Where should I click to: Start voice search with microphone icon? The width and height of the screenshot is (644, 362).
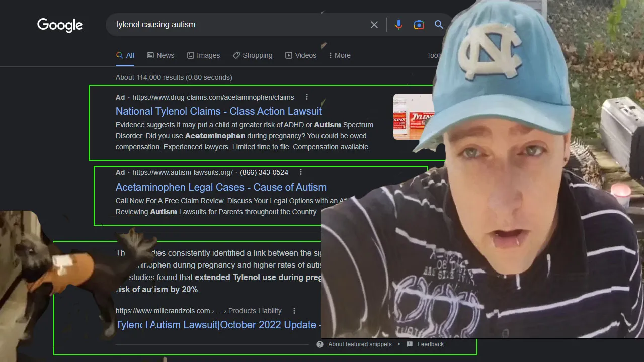click(399, 25)
